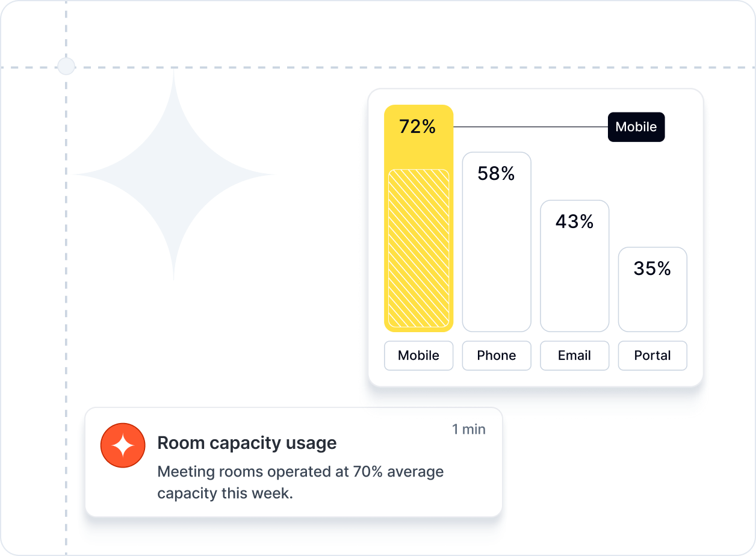Click the orange sparkle notification icon
This screenshot has height=556, width=756.
tap(123, 445)
